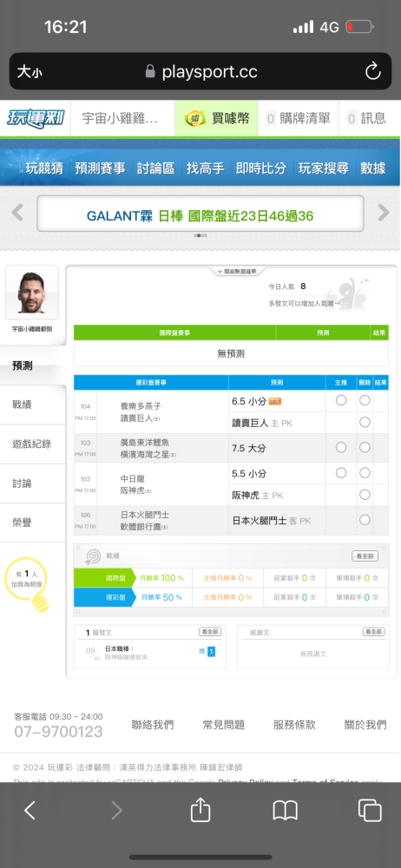Tap the Safari forward arrow

pos(116,811)
